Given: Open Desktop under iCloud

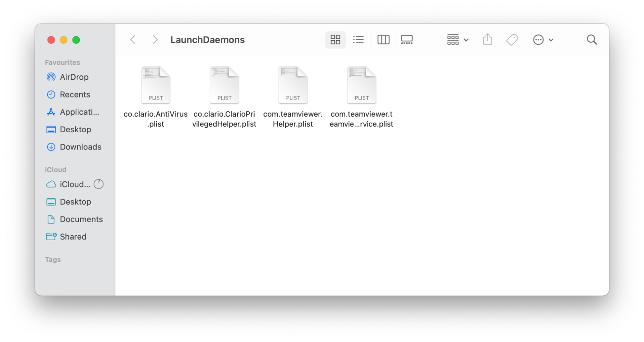Looking at the screenshot, I should pyautogui.click(x=75, y=202).
